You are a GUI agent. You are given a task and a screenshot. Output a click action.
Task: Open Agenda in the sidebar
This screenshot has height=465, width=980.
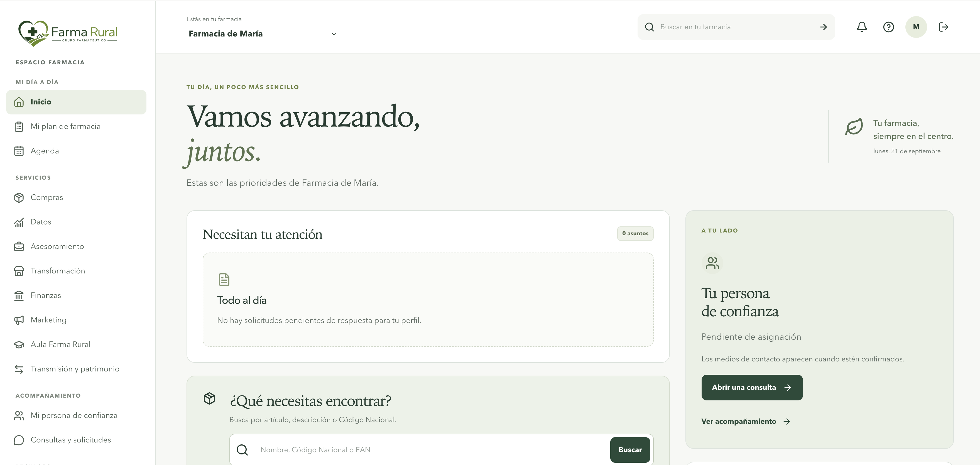pos(76,151)
